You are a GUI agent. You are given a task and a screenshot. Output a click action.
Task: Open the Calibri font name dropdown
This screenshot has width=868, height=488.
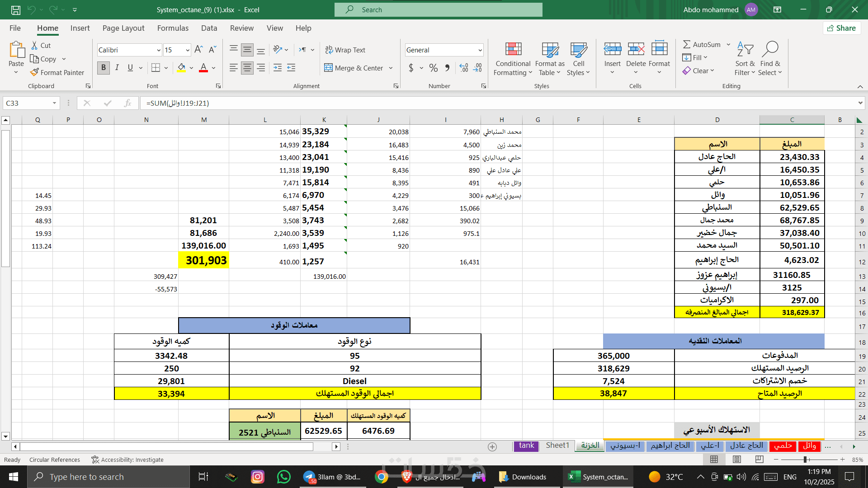(x=159, y=50)
